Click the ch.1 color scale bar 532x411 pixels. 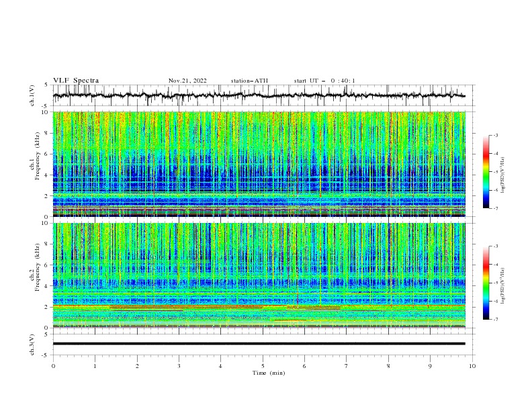coord(486,172)
